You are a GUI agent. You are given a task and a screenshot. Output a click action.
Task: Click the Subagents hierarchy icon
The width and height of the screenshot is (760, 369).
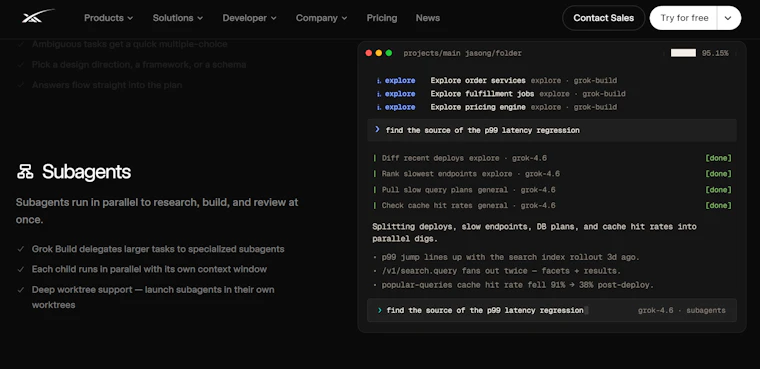point(25,172)
